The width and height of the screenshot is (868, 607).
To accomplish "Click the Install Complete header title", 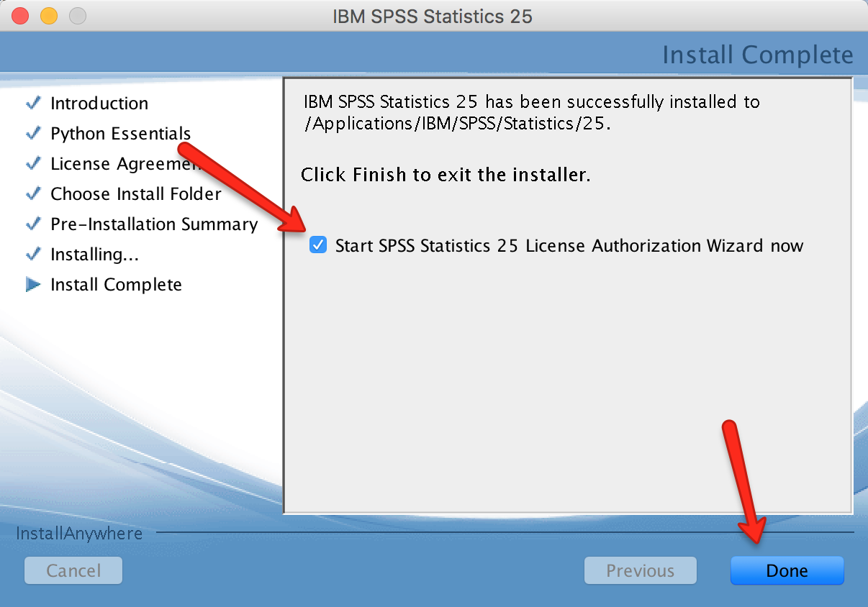I will point(758,55).
